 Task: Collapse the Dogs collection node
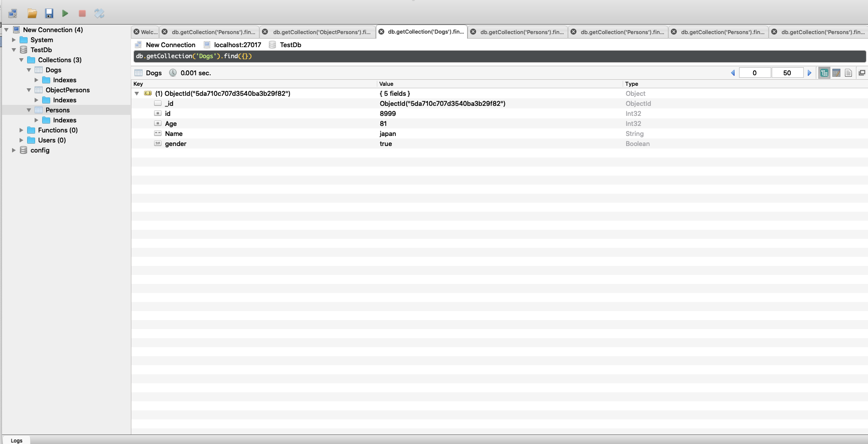tap(29, 70)
